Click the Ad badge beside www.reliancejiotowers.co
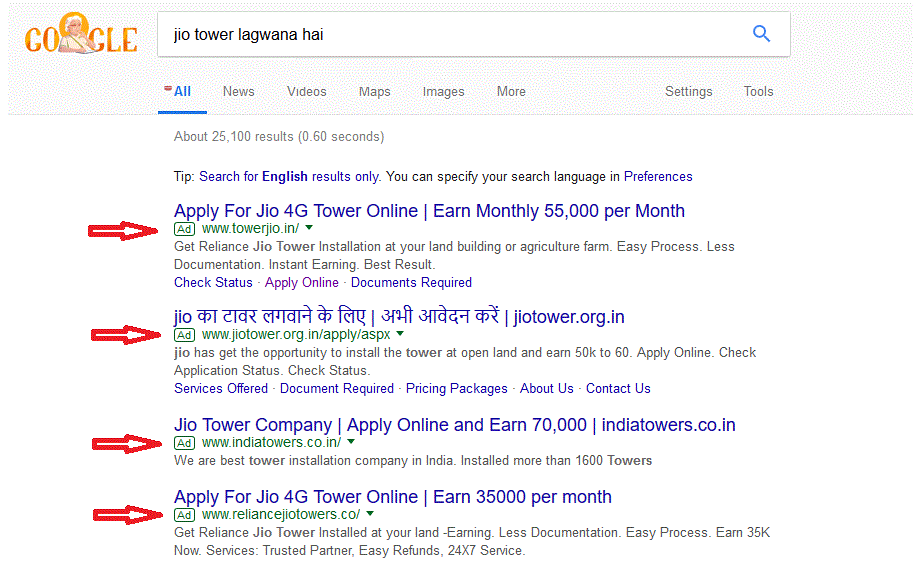Viewport: 914px width, 576px height. click(184, 515)
